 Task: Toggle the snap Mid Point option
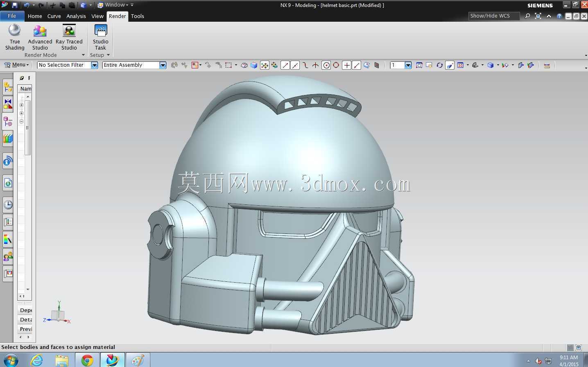pos(295,65)
